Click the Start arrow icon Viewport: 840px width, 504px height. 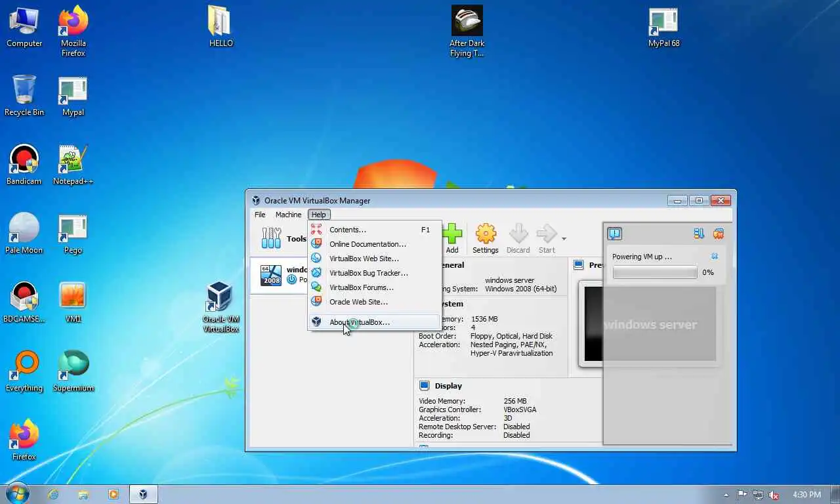(547, 234)
